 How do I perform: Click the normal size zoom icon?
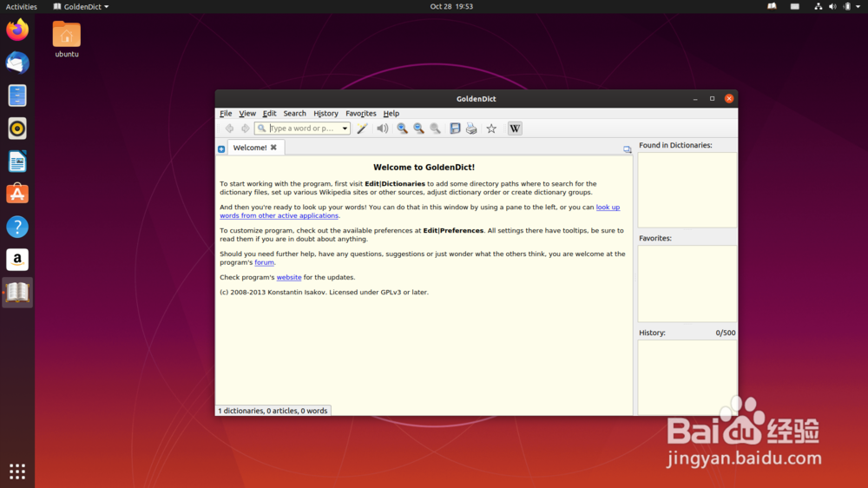point(436,129)
